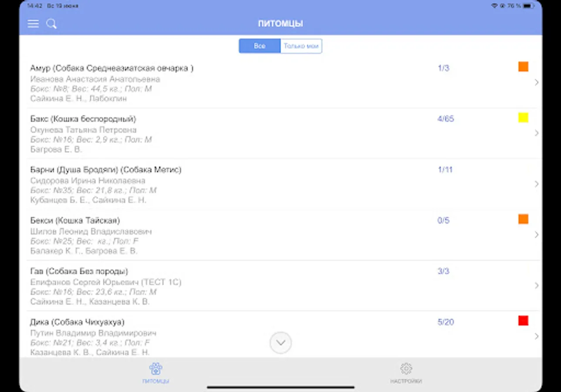Viewport: 561px width, 392px height.
Task: Open the hamburger menu
Action: [x=33, y=24]
